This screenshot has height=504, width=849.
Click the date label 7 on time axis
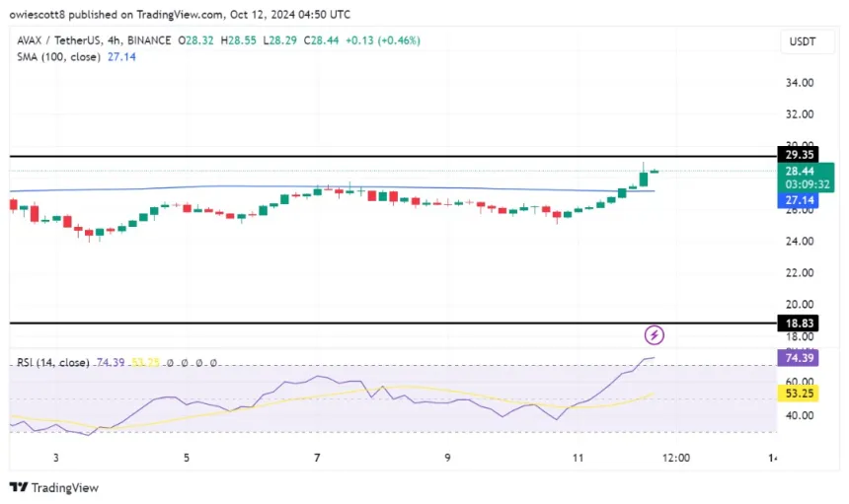click(x=317, y=458)
